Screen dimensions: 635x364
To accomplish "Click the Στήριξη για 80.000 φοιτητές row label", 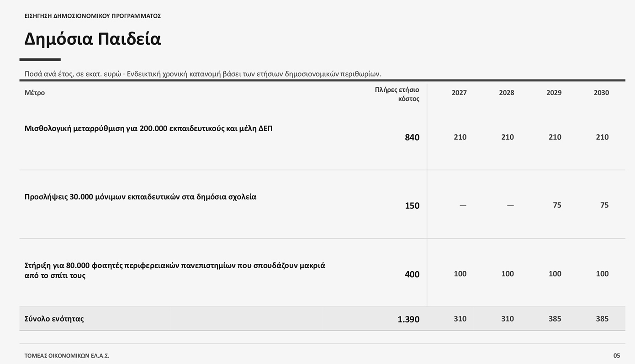I will (175, 270).
